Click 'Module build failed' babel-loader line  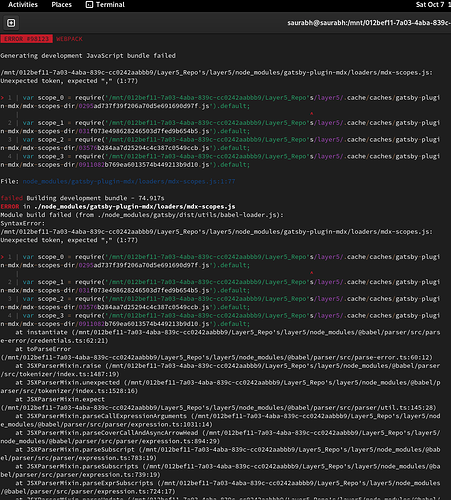142,215
